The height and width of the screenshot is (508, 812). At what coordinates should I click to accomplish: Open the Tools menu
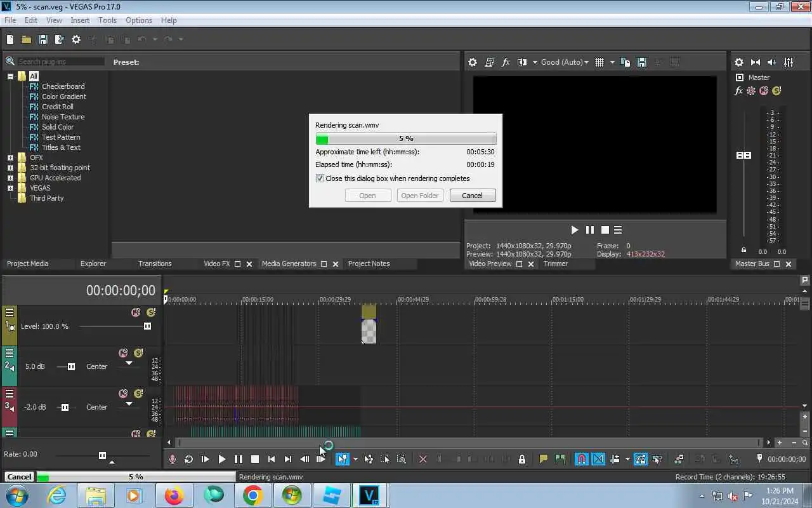107,20
